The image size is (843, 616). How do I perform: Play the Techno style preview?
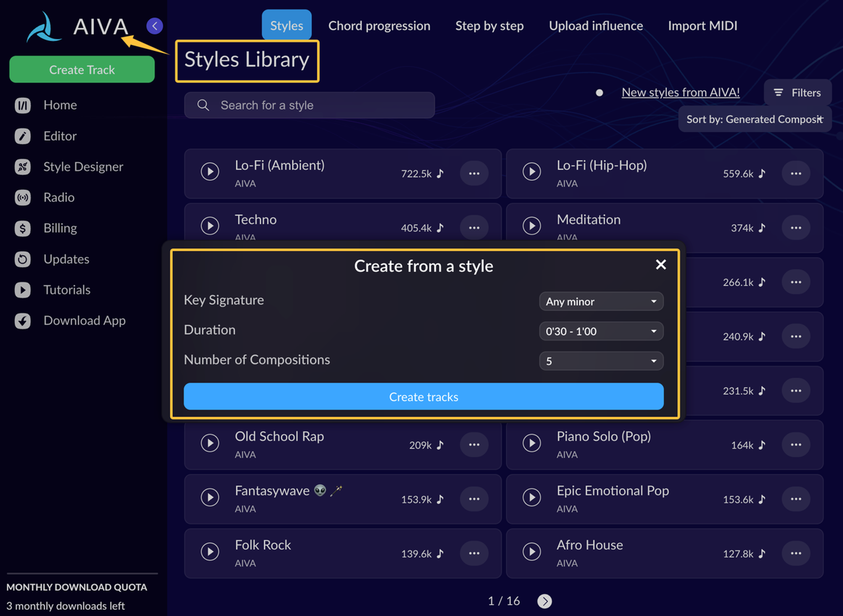tap(210, 226)
